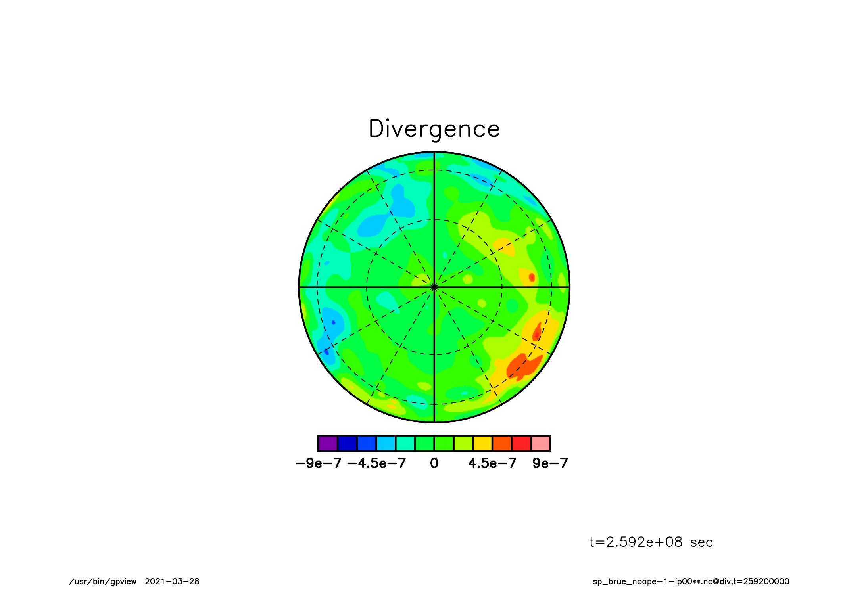Click the -4.5e-7 colorbar label

pyautogui.click(x=376, y=463)
